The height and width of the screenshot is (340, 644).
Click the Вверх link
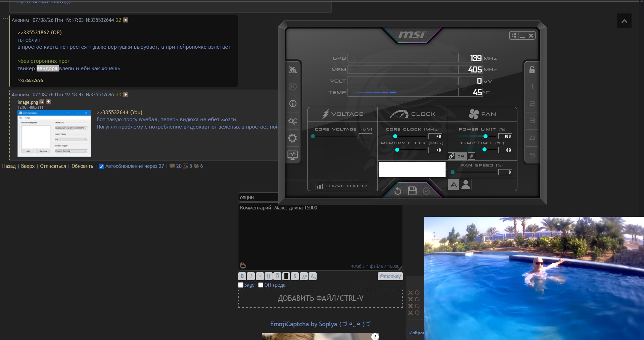coord(28,166)
